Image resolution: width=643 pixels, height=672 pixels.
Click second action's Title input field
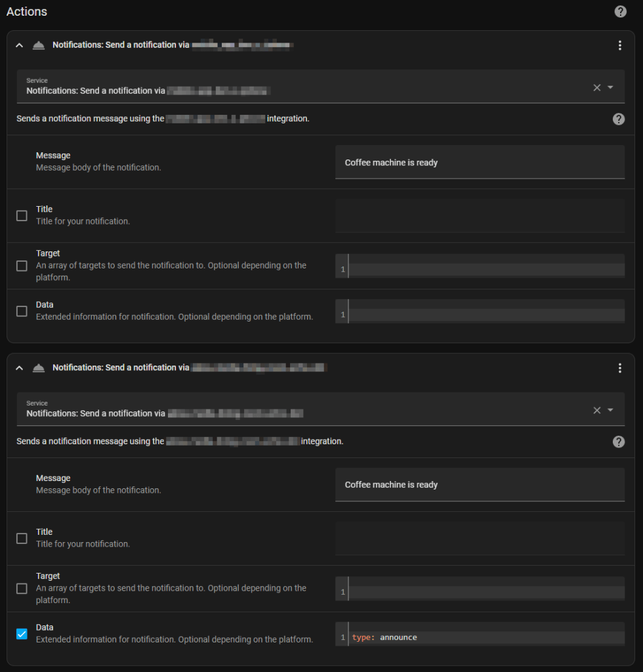[480, 539]
